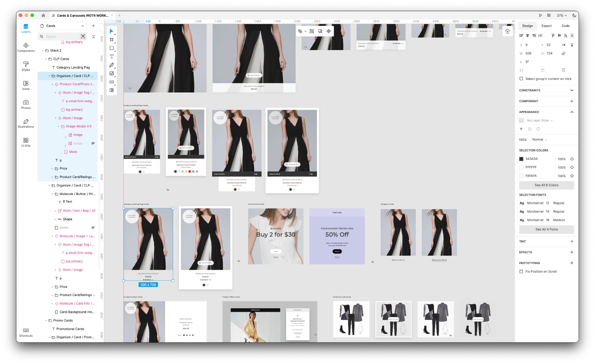Select the Artboard frame tool
Screen dimensions: 595x364
(112, 40)
